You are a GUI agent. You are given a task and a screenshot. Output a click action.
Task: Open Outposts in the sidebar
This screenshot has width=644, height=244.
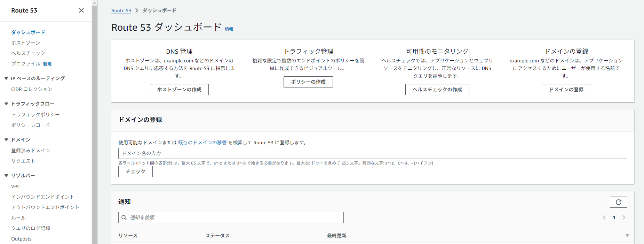(x=21, y=239)
